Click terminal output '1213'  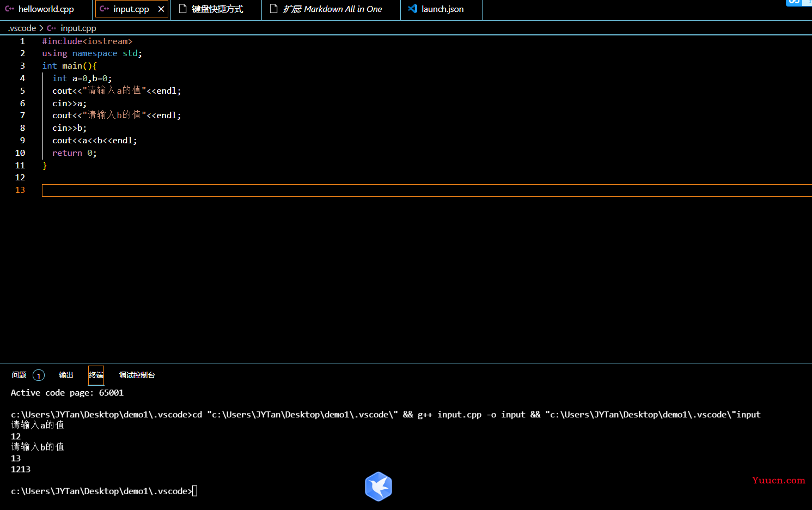click(21, 469)
